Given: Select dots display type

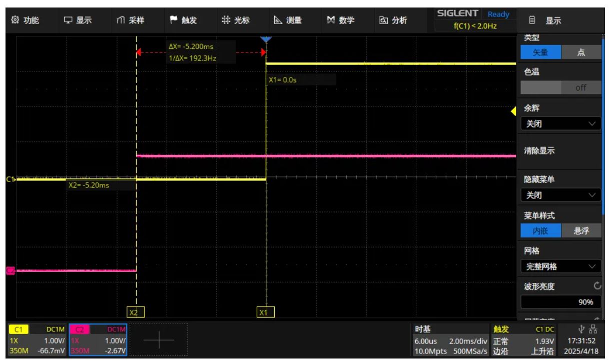Looking at the screenshot, I should click(x=580, y=52).
